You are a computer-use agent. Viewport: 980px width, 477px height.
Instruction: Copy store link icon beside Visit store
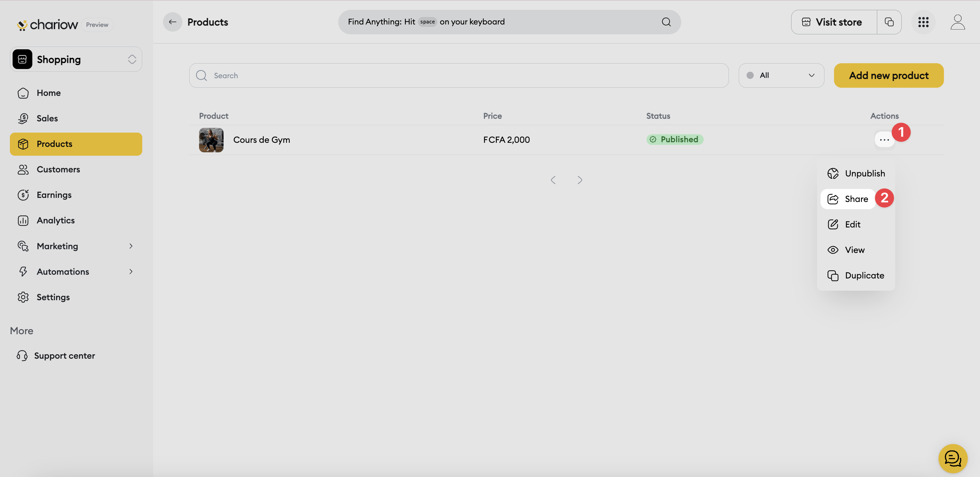pos(889,22)
